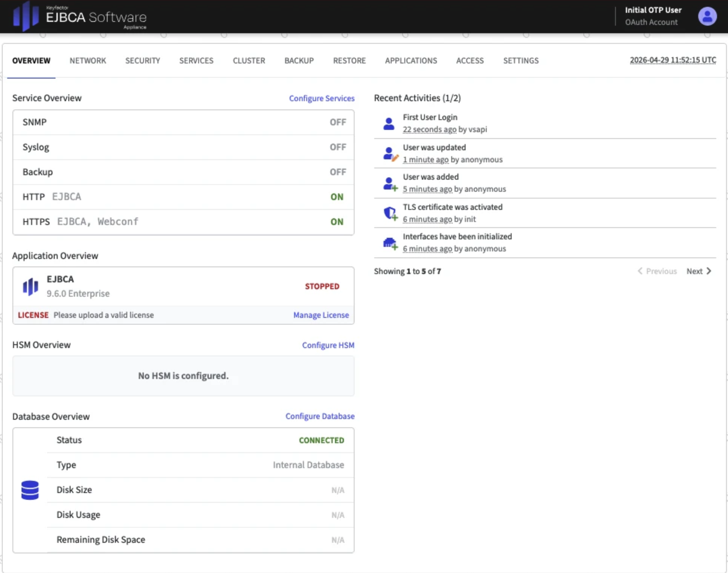Screen dimensions: 728x573
Task: Click Next in Recent Activities
Action: coord(699,271)
